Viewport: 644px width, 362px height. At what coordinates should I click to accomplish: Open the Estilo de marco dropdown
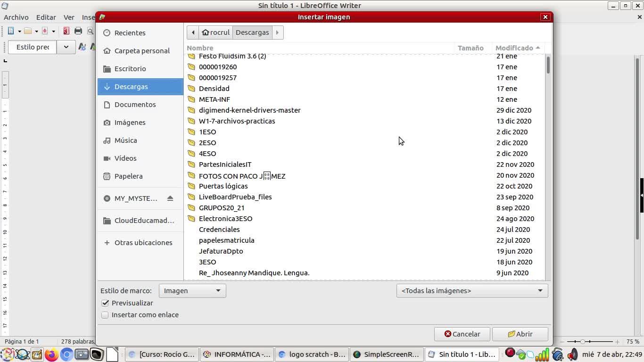coord(192,291)
